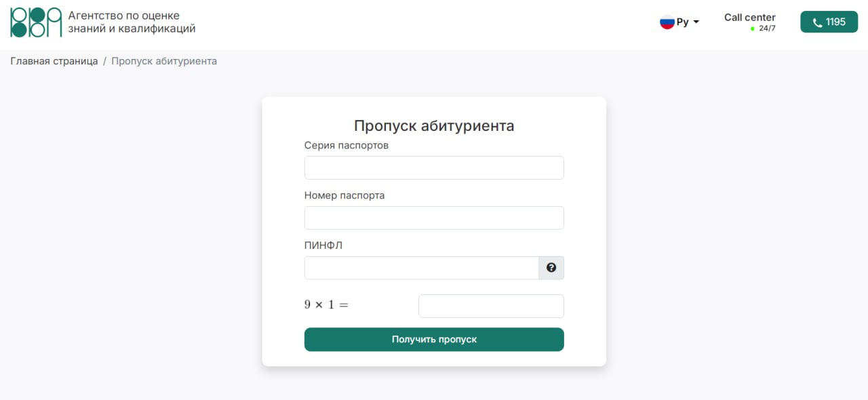
Task: Go to Главная страница breadcrumb
Action: [x=54, y=61]
